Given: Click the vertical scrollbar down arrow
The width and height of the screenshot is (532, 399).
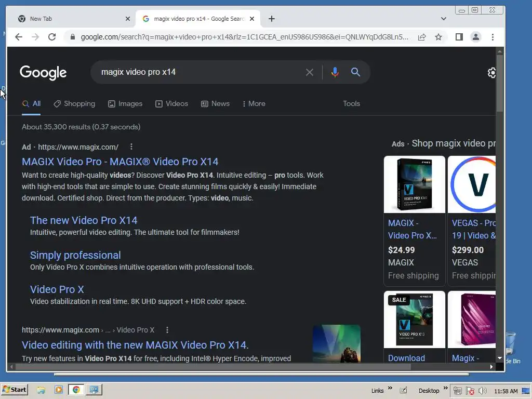Looking at the screenshot, I should [499, 358].
